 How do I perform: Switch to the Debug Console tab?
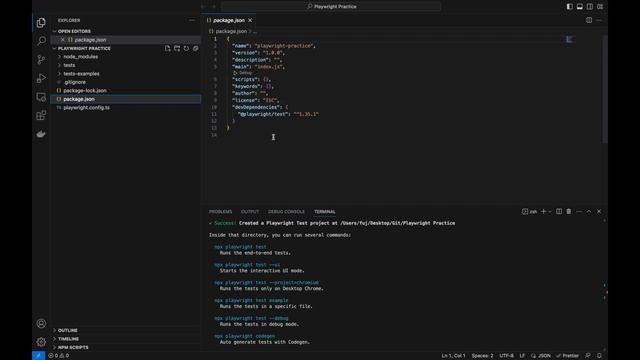click(x=286, y=211)
